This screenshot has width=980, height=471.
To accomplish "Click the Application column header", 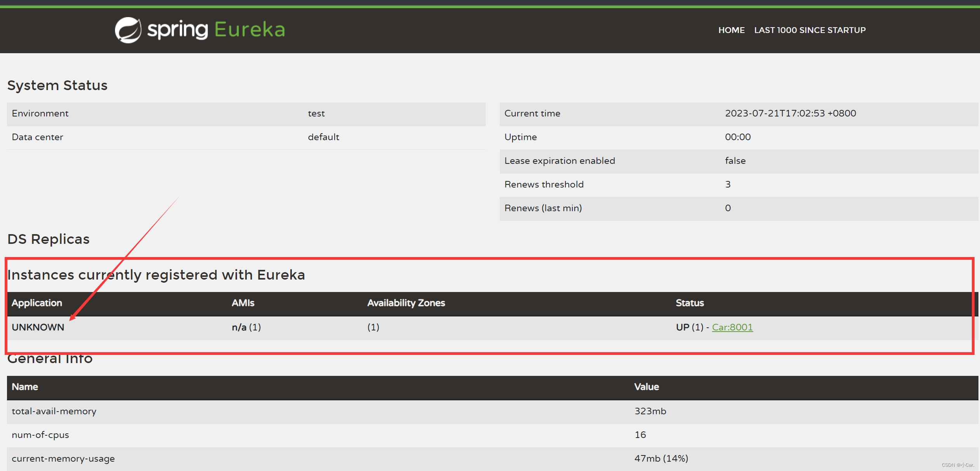I will [x=37, y=303].
